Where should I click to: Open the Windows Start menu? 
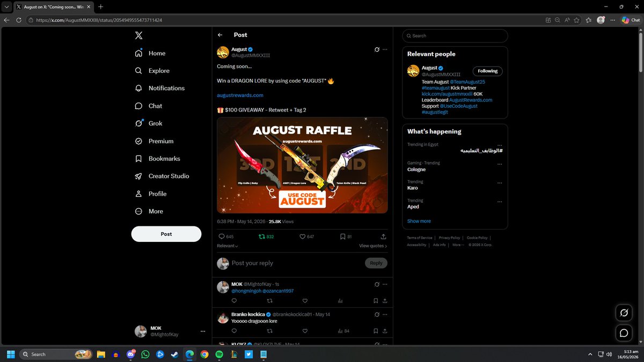pos(10,354)
